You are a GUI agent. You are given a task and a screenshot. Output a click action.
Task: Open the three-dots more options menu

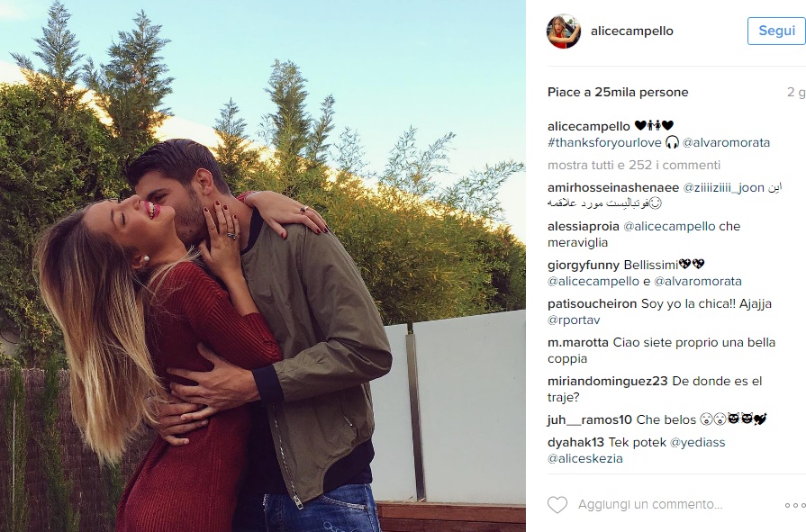coord(795,505)
